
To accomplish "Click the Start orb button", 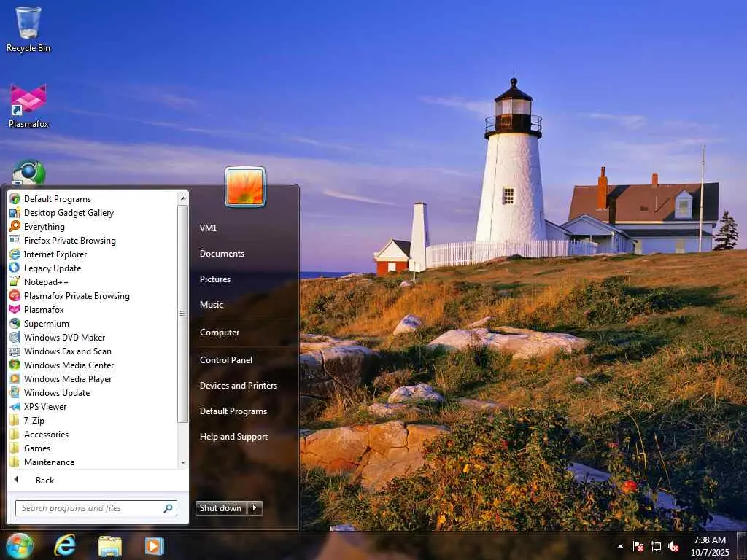I will tap(20, 545).
